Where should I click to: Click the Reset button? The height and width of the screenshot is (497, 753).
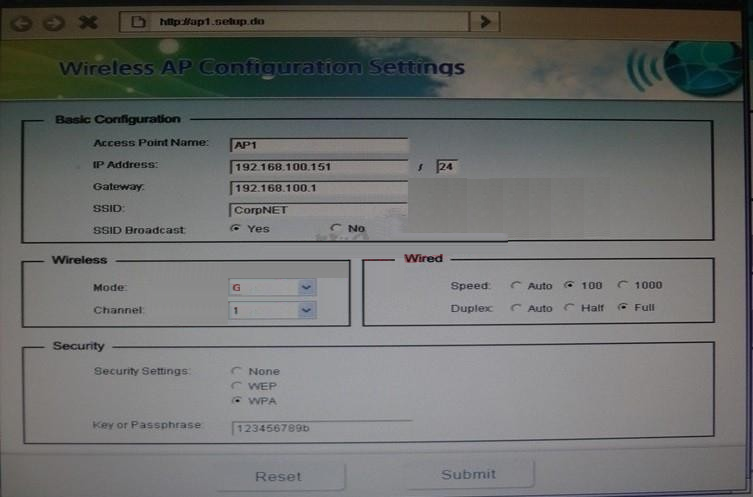pos(278,476)
